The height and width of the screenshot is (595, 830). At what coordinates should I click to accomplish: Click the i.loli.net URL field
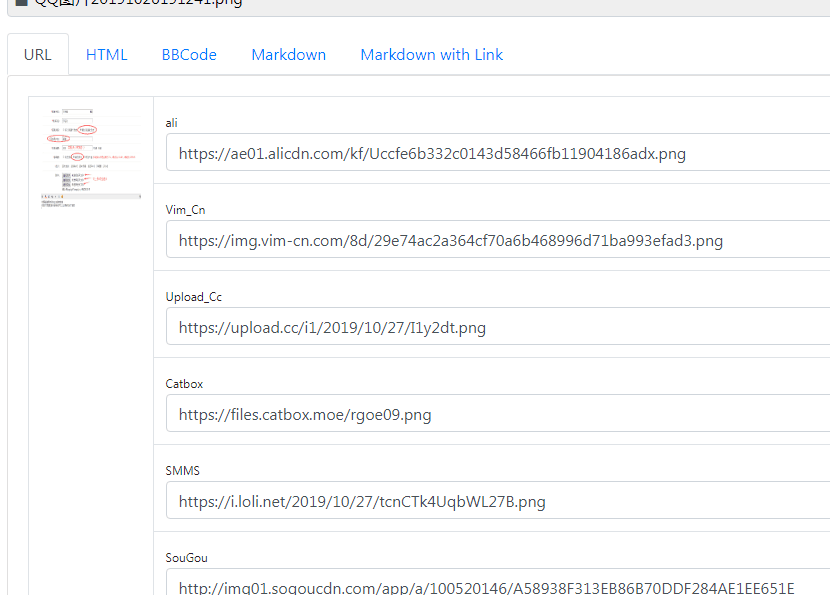(x=497, y=501)
